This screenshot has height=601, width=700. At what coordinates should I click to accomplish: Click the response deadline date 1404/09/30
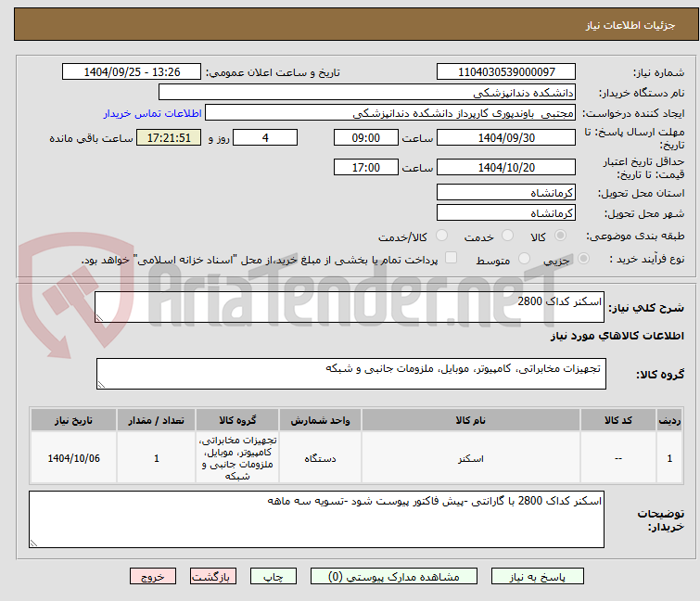tap(506, 137)
